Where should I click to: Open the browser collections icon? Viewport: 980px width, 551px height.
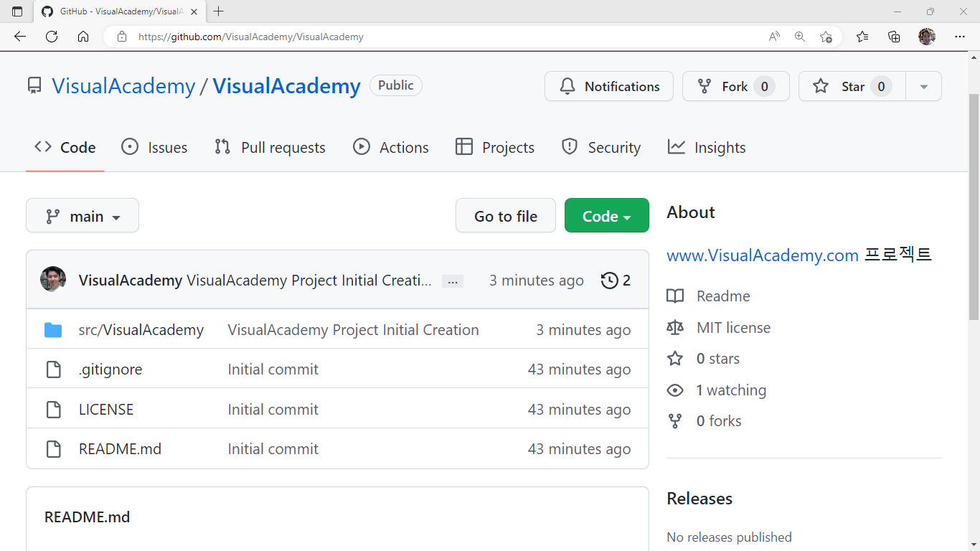894,37
